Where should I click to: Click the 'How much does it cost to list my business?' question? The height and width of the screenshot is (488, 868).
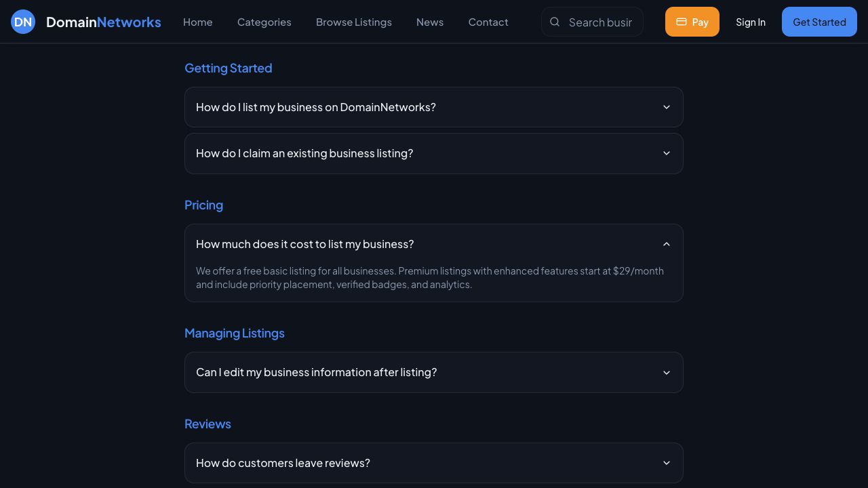pos(305,244)
